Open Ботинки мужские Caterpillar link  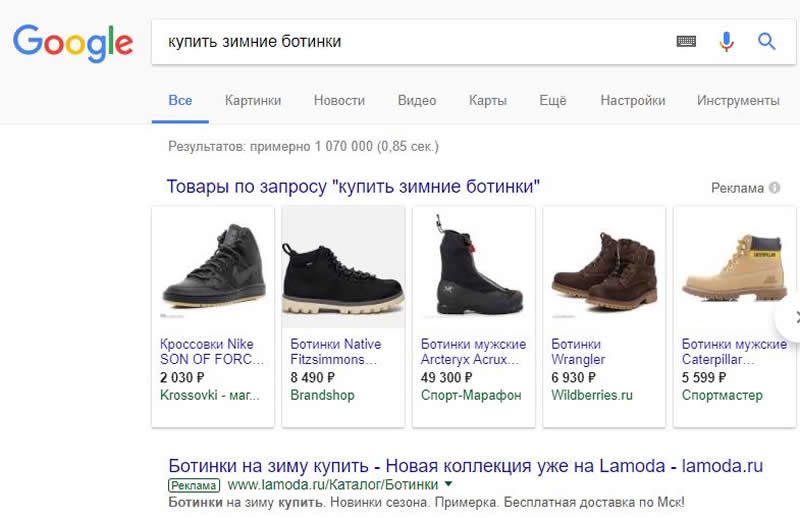pos(734,352)
